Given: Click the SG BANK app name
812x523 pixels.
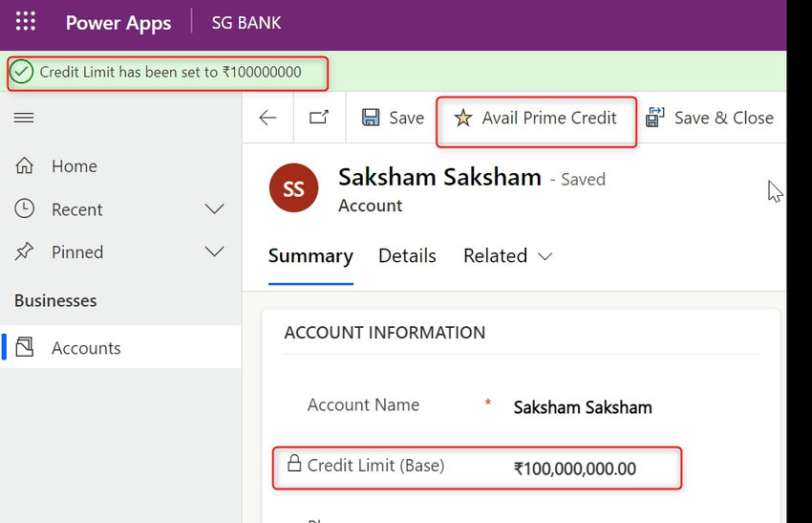Looking at the screenshot, I should click(x=246, y=23).
